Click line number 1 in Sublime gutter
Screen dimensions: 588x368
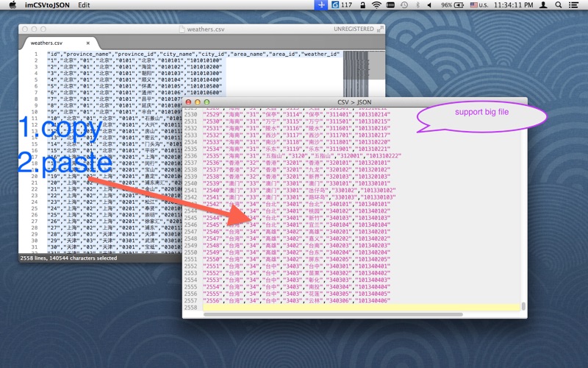[x=36, y=54]
